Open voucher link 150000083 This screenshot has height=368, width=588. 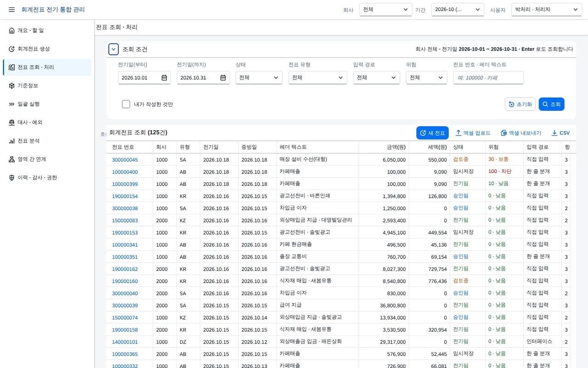pos(125,221)
